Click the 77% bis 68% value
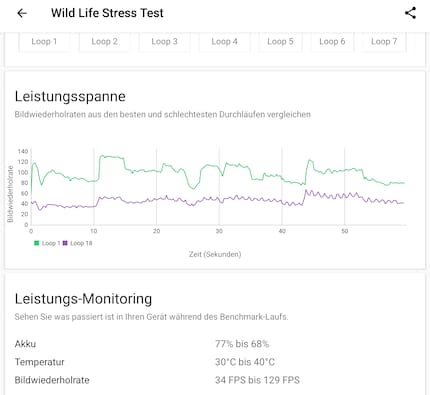430x395 pixels. pos(242,344)
